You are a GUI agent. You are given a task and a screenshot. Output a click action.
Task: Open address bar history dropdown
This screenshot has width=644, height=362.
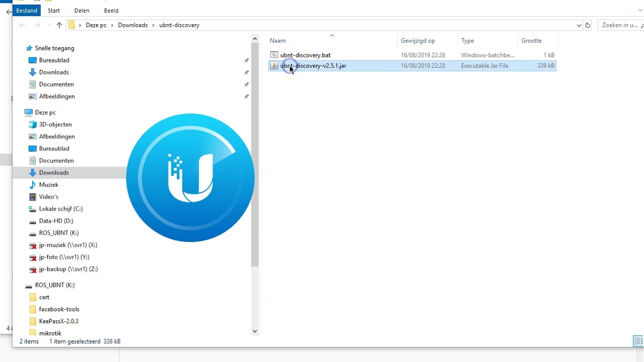579,25
